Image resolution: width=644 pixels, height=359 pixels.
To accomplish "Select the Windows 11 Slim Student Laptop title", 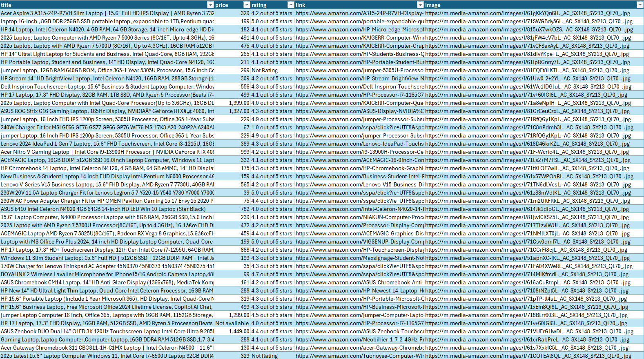I will pos(107,258).
